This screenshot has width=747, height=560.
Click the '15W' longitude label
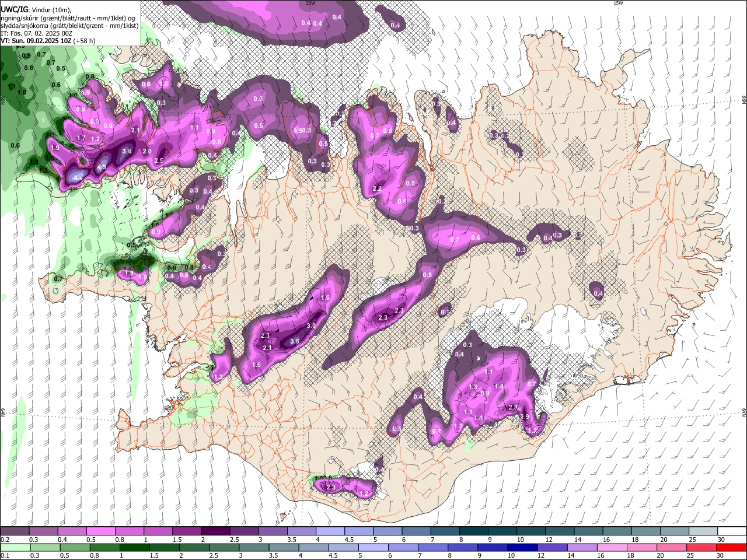[618, 3]
